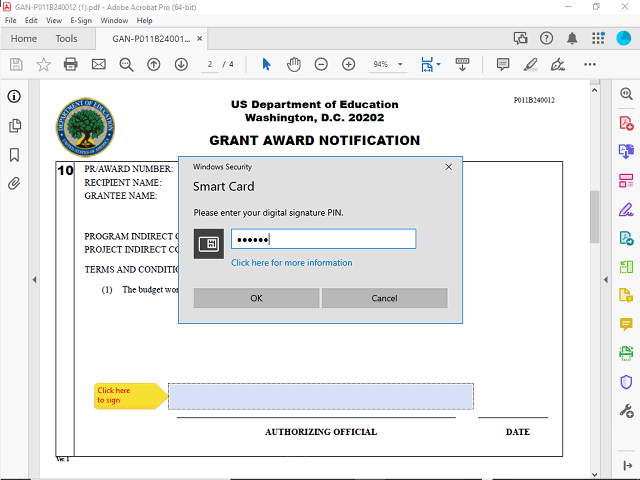This screenshot has height=480, width=640.
Task: Switch to the Home tab
Action: click(24, 38)
